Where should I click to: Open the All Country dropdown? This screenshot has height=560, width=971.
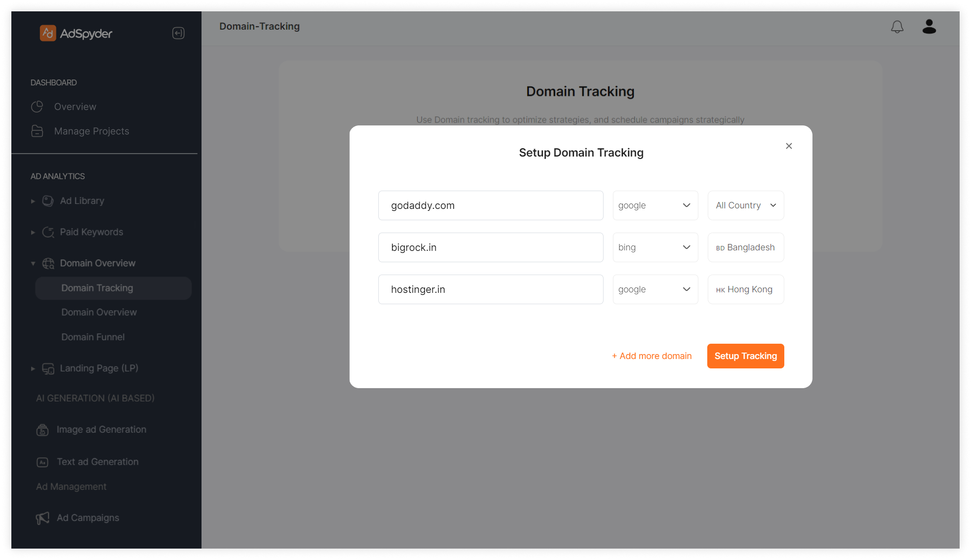[x=745, y=205]
